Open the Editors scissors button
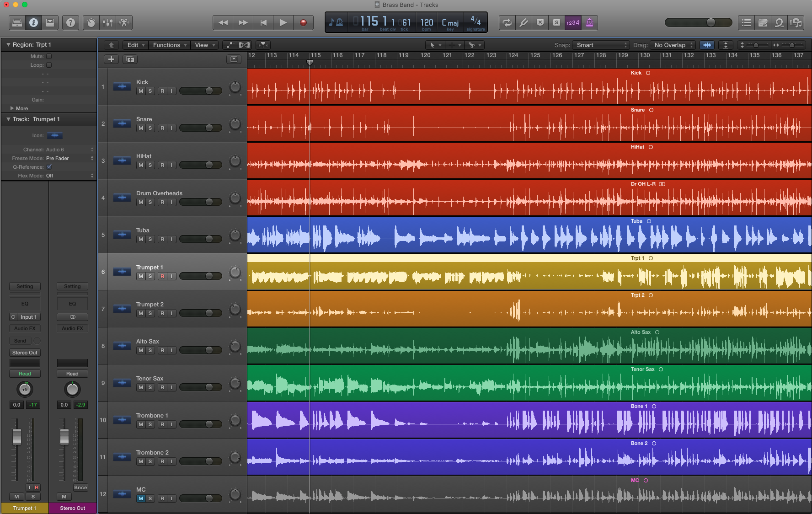 pyautogui.click(x=124, y=22)
